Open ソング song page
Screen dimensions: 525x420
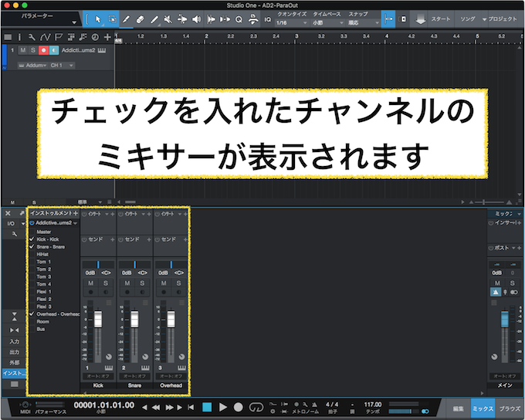[468, 19]
